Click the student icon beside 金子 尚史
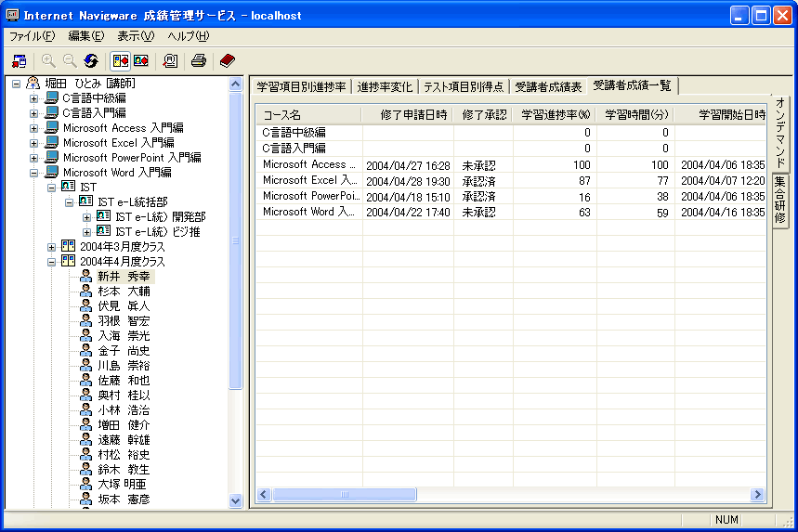The height and width of the screenshot is (532, 798). (86, 350)
